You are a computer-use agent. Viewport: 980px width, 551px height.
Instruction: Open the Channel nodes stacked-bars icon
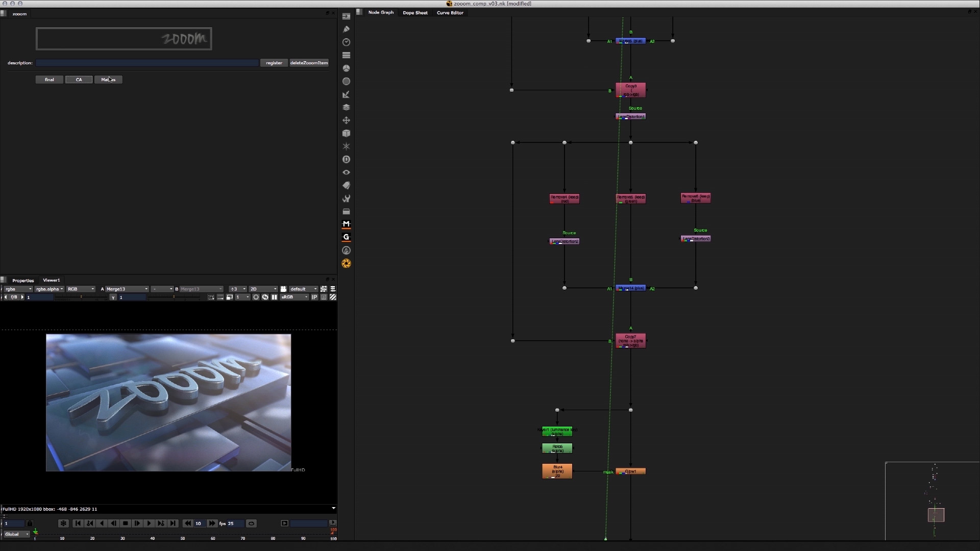(x=346, y=55)
